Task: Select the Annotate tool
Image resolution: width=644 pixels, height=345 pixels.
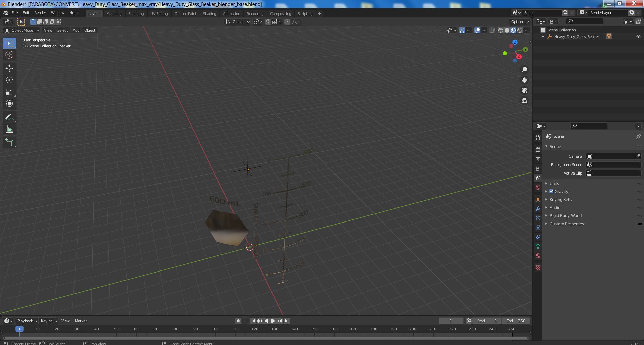Action: click(9, 117)
